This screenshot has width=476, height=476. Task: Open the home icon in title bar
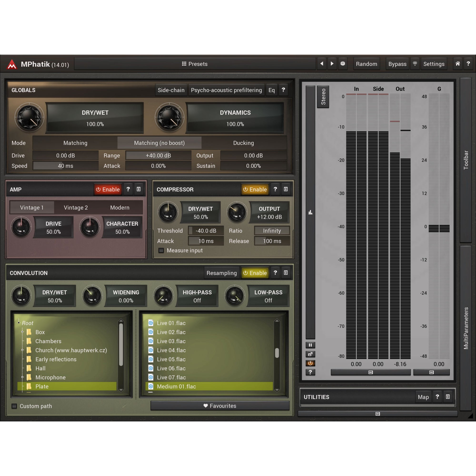click(x=457, y=64)
